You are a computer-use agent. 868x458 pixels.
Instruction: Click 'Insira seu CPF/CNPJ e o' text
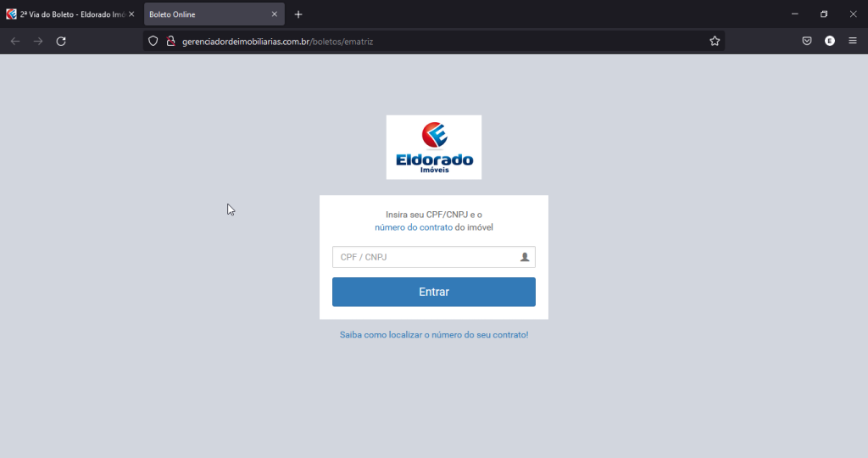point(434,215)
